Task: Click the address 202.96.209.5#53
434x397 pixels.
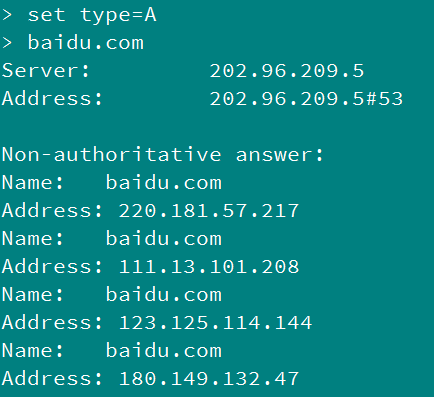Action: coord(306,99)
